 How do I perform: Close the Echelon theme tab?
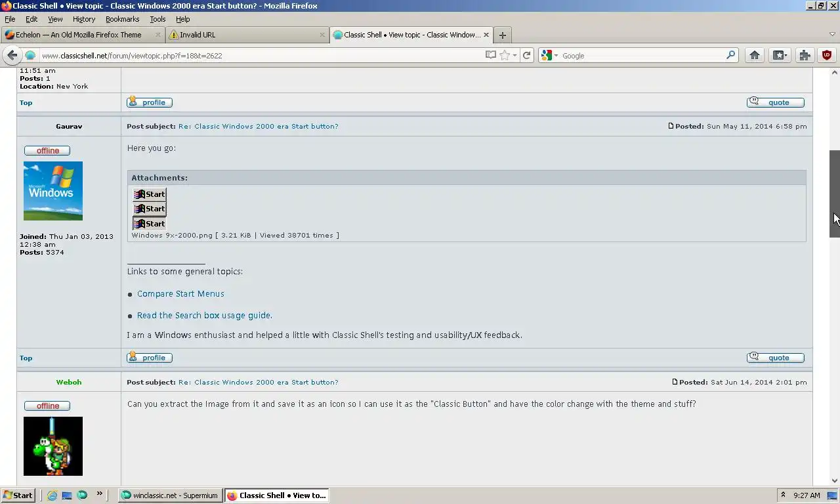tap(158, 35)
